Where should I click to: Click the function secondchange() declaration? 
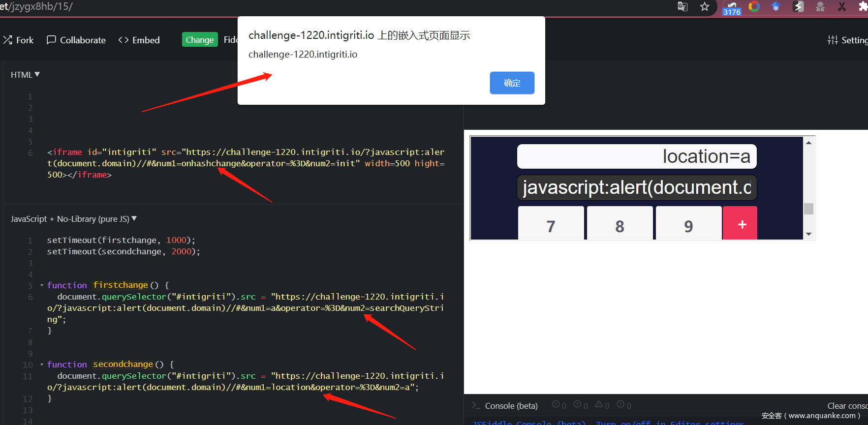pos(110,364)
